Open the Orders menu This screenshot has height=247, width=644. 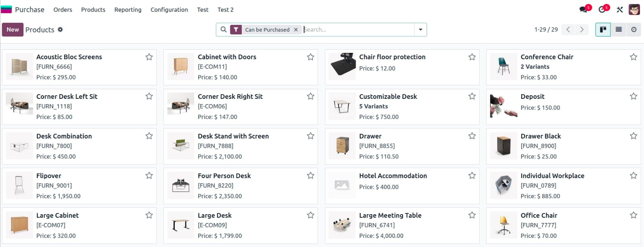[x=63, y=10]
